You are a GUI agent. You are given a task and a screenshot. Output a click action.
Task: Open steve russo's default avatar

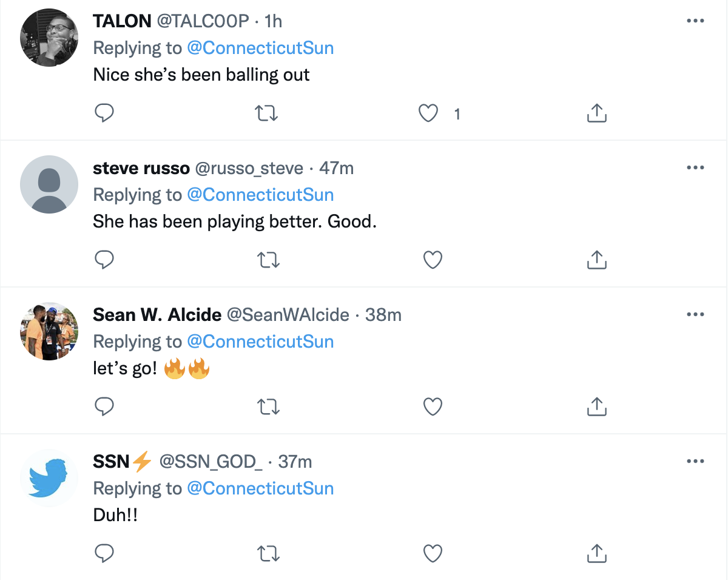coord(49,184)
